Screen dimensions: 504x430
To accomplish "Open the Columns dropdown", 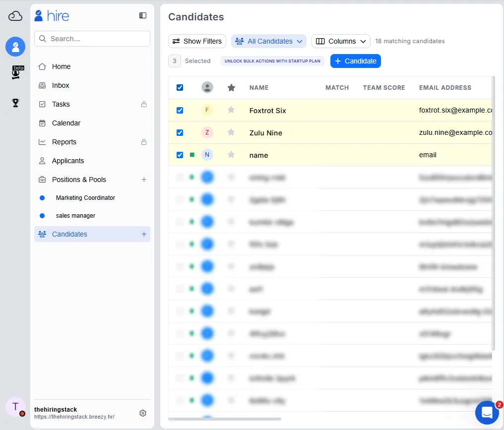I will point(341,41).
